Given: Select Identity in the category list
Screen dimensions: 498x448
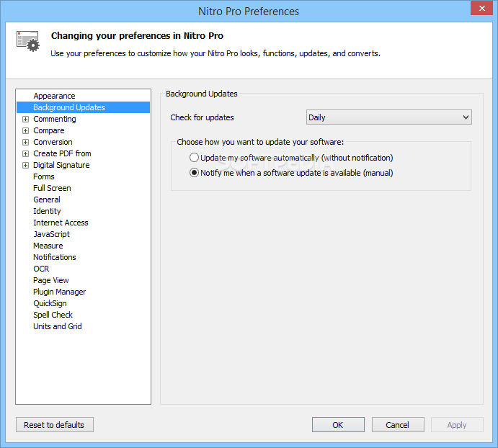Looking at the screenshot, I should 47,211.
